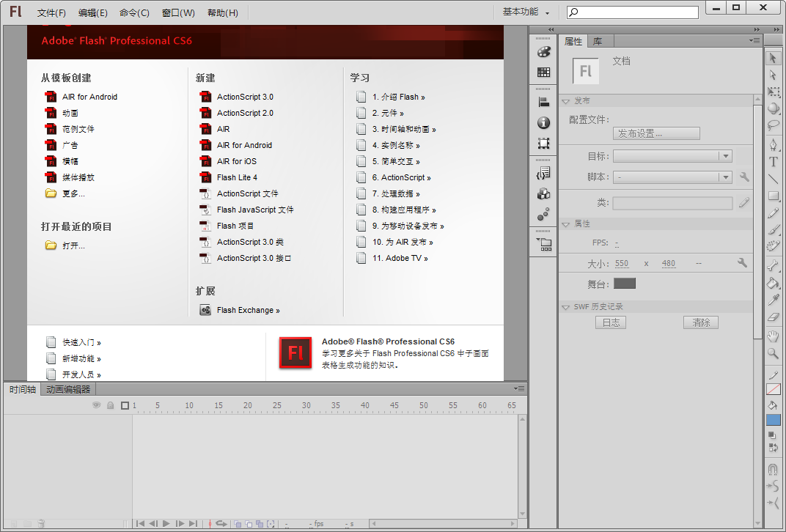Click the 发布设置... button
This screenshot has height=532, width=786.
click(x=656, y=133)
